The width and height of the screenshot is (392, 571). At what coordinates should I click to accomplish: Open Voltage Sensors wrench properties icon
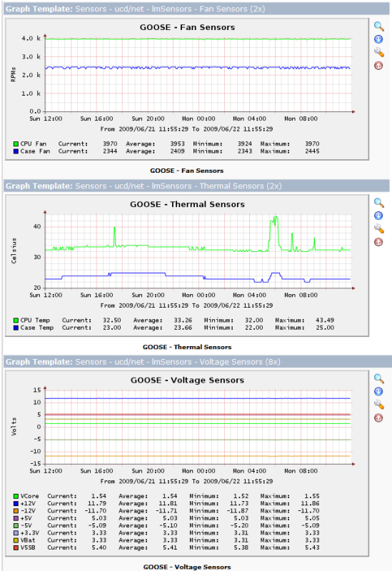(379, 405)
